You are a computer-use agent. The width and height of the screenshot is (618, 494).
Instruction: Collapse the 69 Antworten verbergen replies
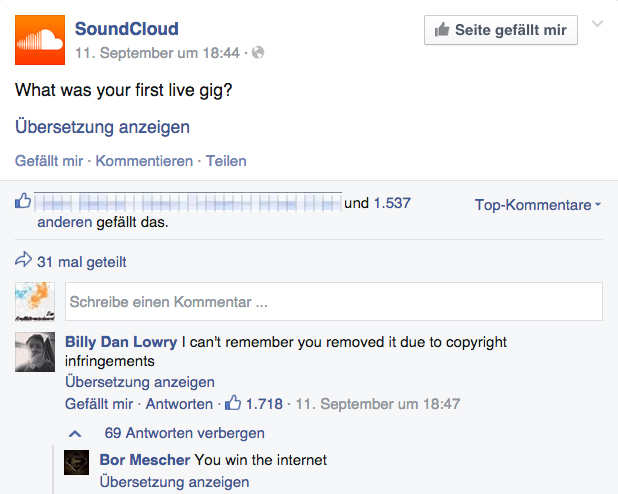tap(184, 433)
